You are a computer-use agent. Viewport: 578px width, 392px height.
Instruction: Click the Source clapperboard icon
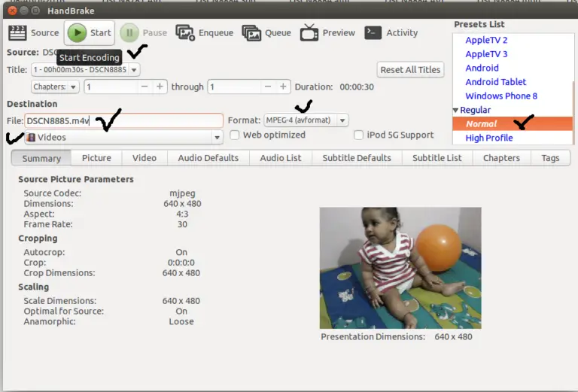pos(17,32)
